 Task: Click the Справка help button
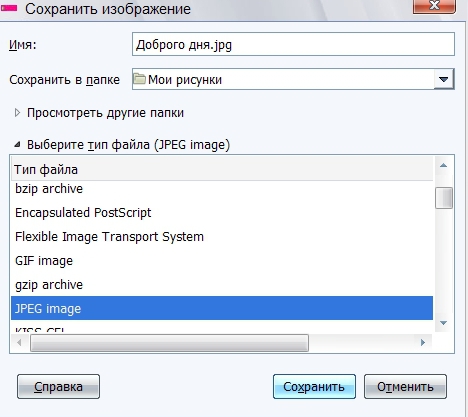point(58,387)
